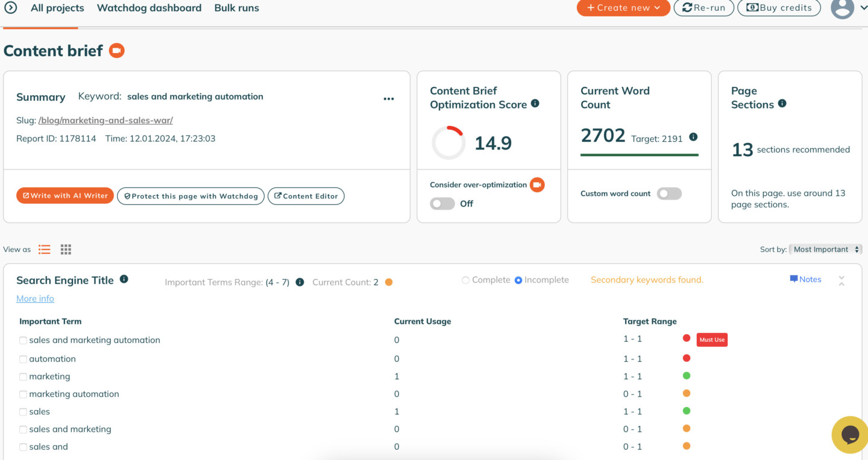Check the 'marketing automation' term checkbox
This screenshot has height=460, width=868.
click(23, 394)
